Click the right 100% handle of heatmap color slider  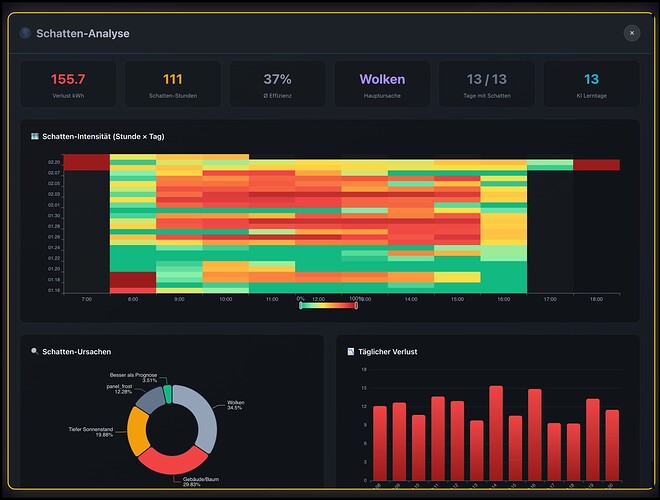[356, 305]
